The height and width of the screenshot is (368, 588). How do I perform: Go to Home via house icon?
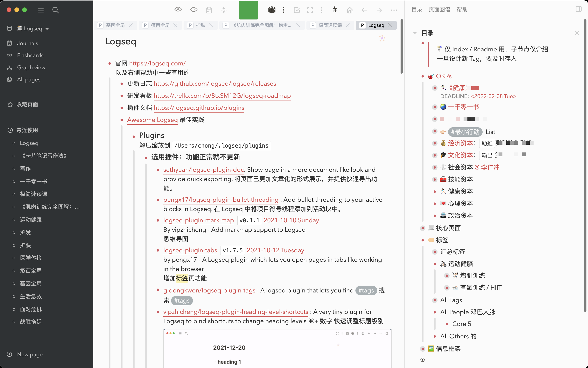(350, 10)
